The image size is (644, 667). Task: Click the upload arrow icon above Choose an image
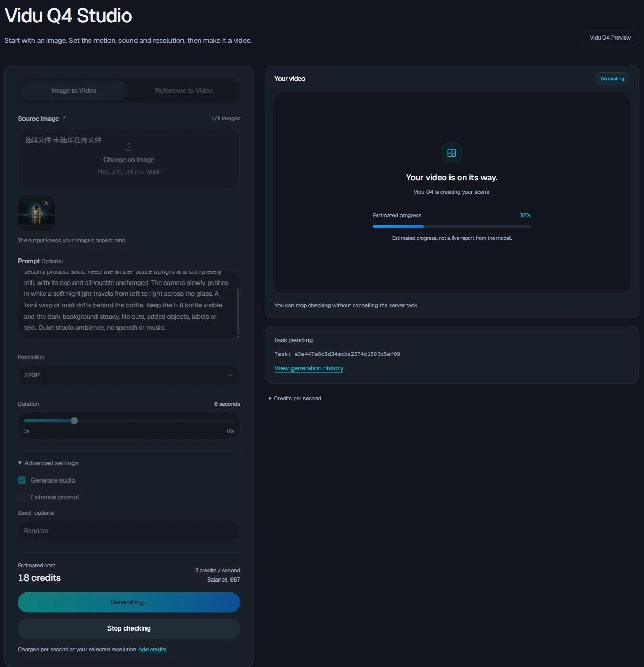click(x=129, y=146)
